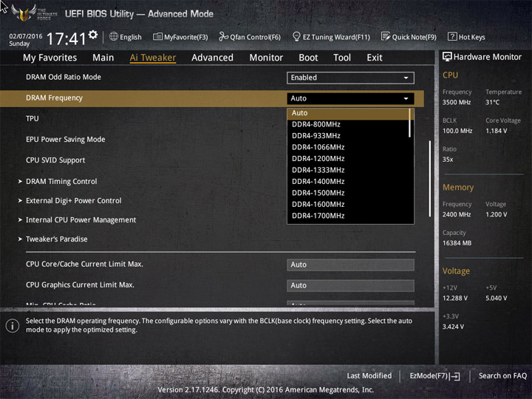Select DDR4-1333MHz option
Viewport: 532px width, 399px height.
(318, 170)
